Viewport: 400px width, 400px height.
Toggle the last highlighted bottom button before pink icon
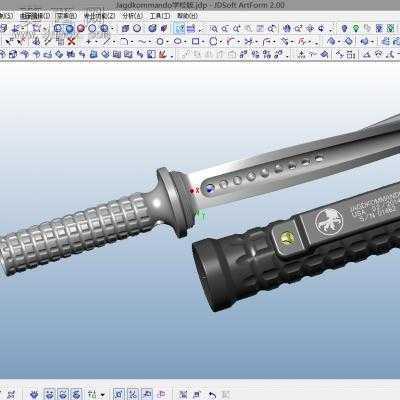pos(147,395)
